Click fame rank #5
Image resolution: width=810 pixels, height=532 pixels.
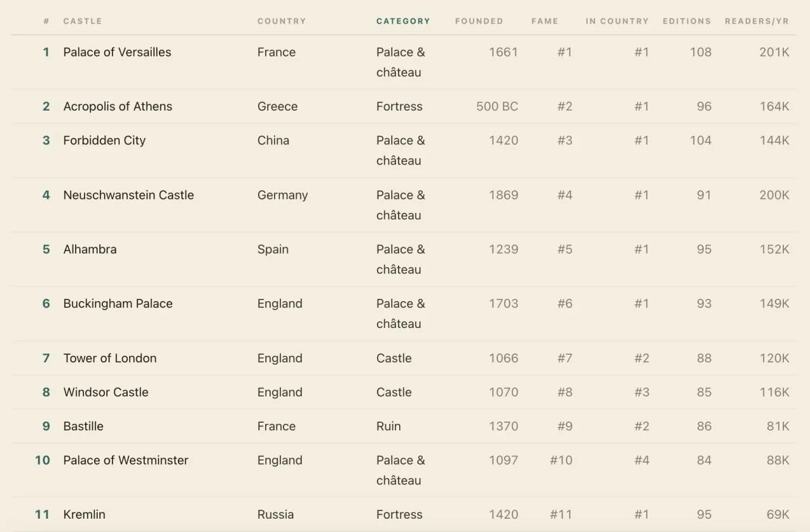[x=565, y=249]
